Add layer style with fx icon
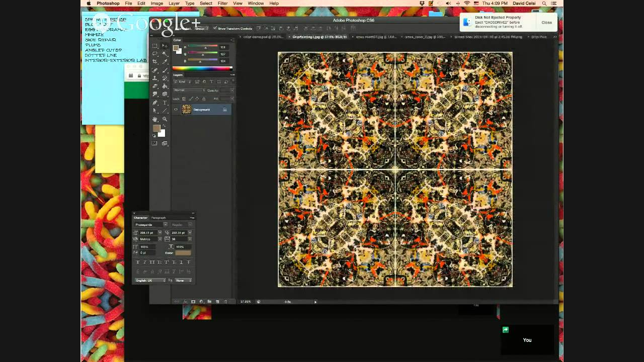 (x=185, y=302)
